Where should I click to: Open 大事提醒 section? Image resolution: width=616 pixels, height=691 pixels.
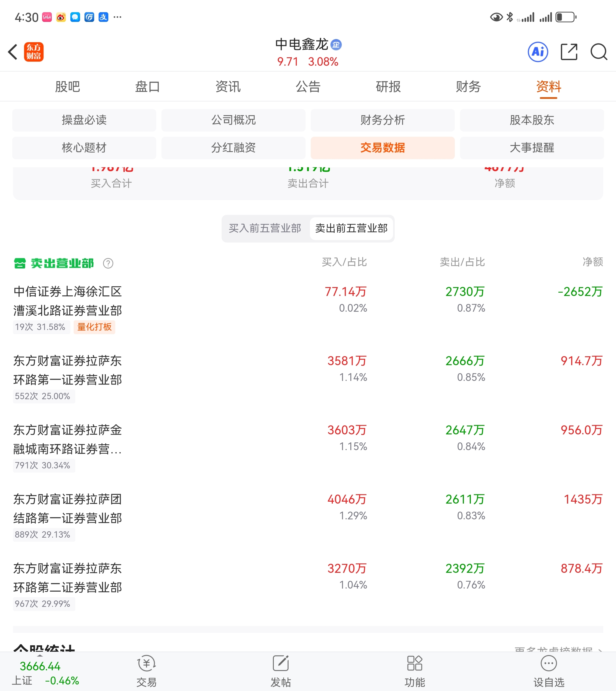point(532,148)
